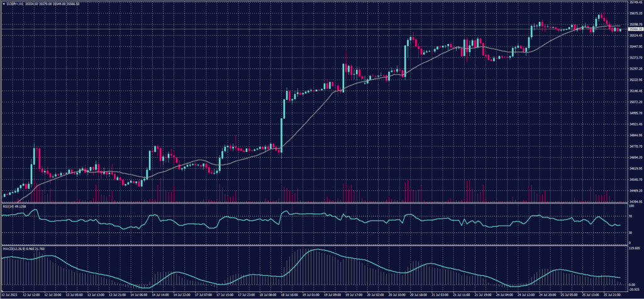The height and width of the screenshot is (299, 644).
Task: Click the dropdown arrow beside the chart symbol
Action: tap(3, 3)
